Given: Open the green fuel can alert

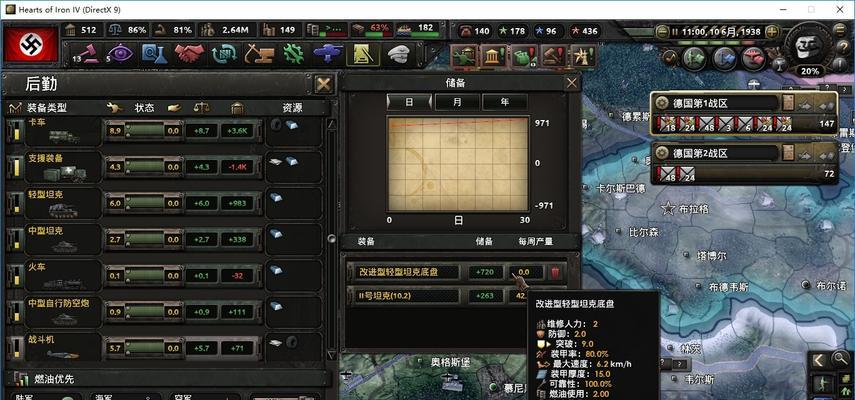Looking at the screenshot, I should tap(524, 56).
